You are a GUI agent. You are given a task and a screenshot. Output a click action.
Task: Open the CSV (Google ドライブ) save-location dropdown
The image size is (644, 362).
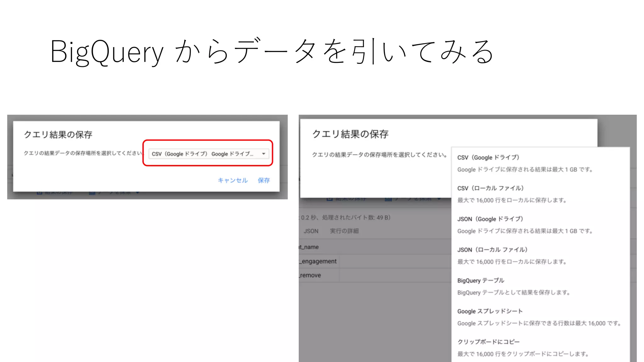[208, 154]
